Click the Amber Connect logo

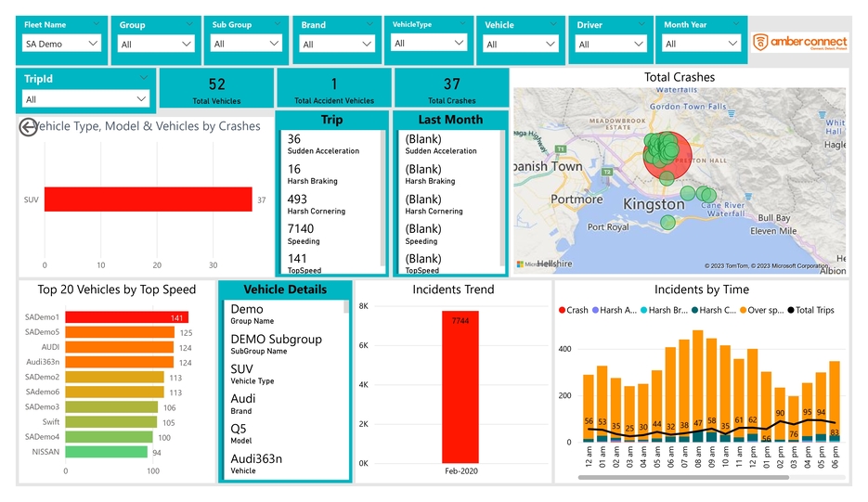799,42
